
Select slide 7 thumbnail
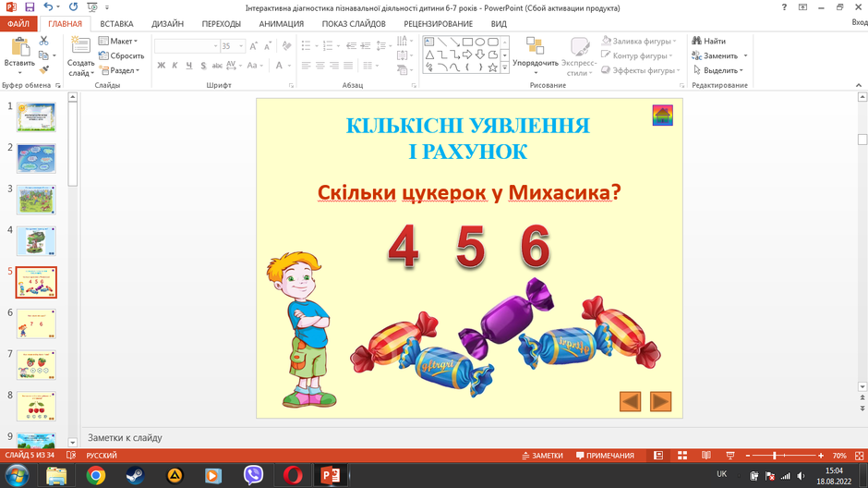36,364
